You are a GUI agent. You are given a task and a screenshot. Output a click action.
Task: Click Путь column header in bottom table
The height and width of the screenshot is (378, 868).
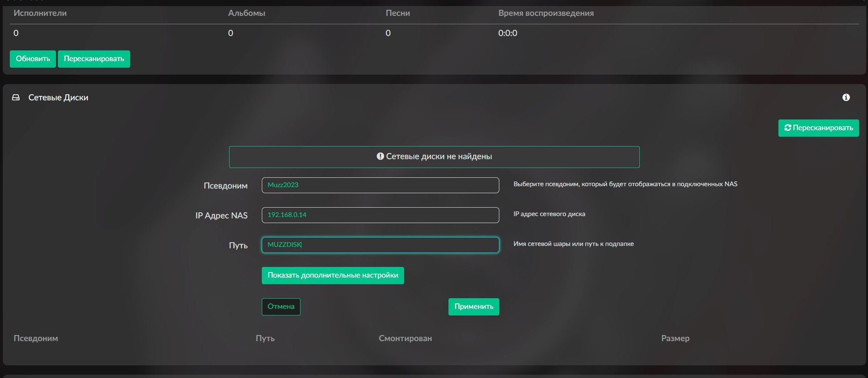265,338
